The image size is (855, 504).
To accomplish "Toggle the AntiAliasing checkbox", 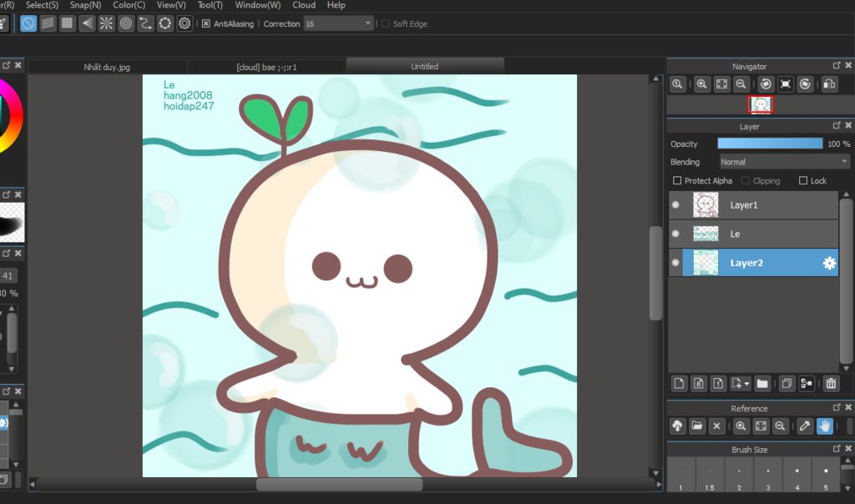I will [205, 23].
